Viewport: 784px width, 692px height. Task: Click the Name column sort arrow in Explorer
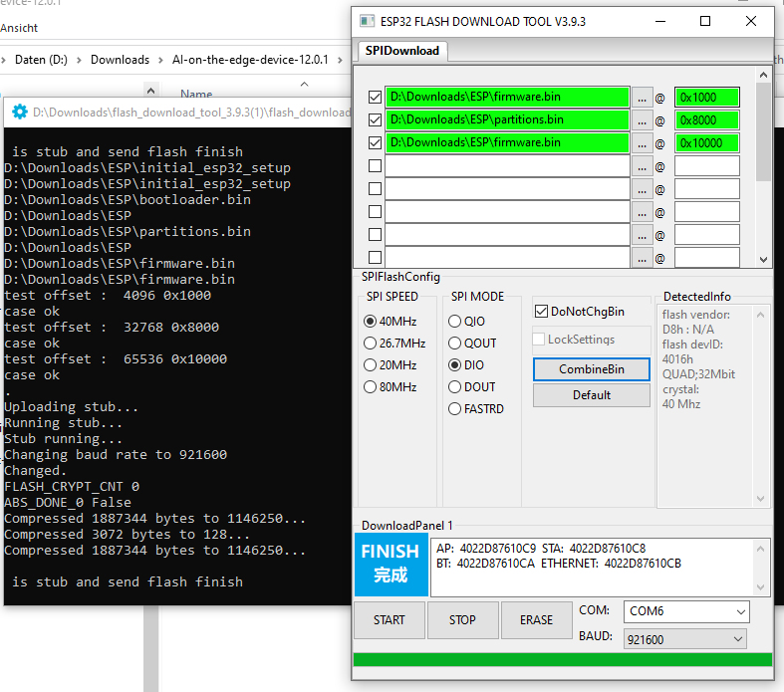point(304,84)
